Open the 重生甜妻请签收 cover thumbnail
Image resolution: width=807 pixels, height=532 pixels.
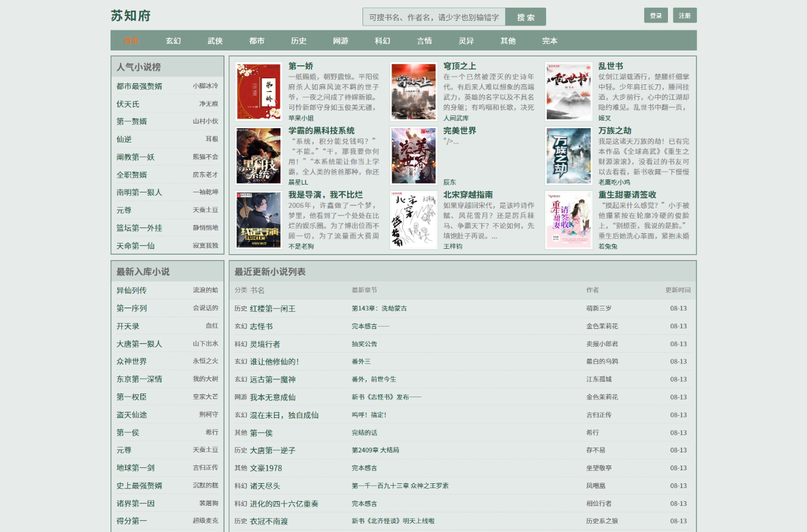(569, 220)
